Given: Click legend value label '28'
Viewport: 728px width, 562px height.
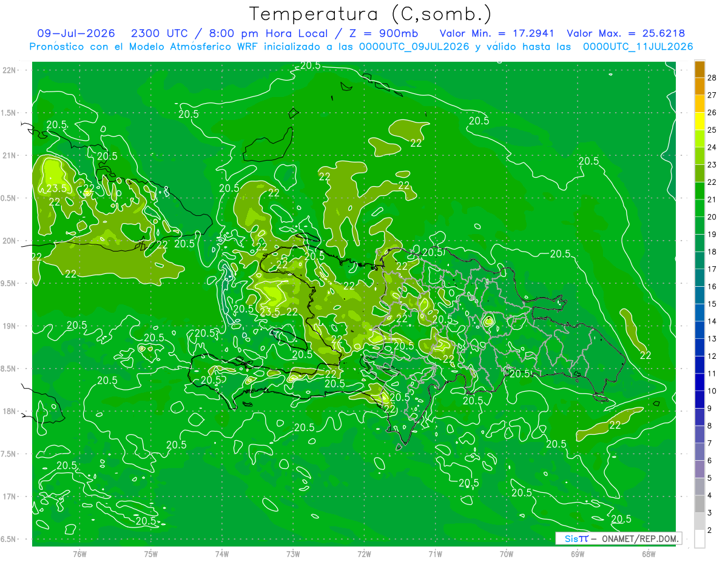Looking at the screenshot, I should click(x=712, y=77).
